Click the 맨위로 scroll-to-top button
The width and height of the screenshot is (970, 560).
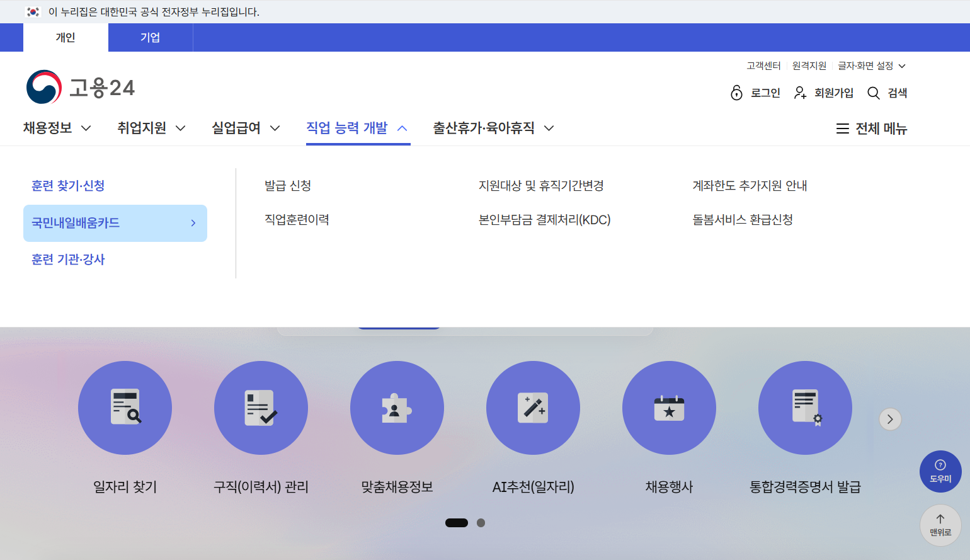940,525
